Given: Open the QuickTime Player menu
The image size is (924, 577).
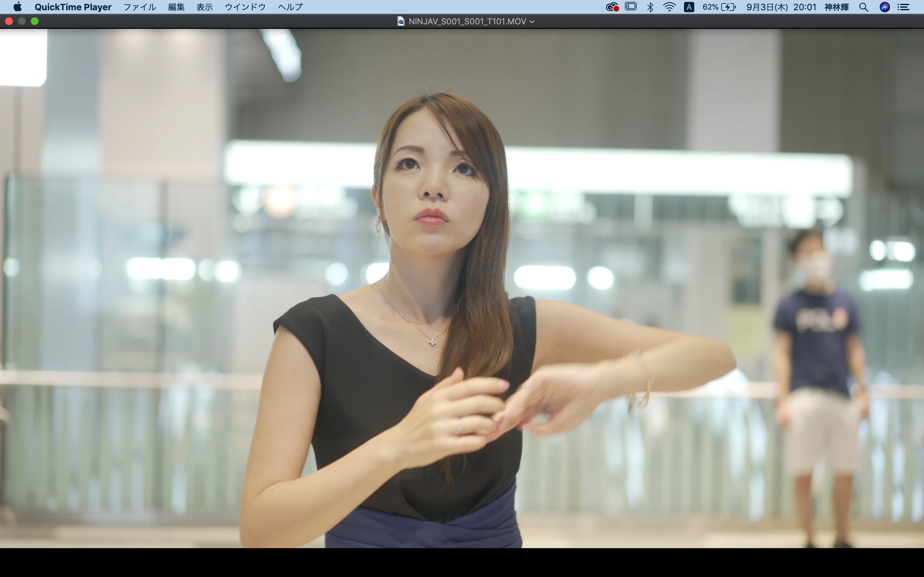Looking at the screenshot, I should click(73, 7).
